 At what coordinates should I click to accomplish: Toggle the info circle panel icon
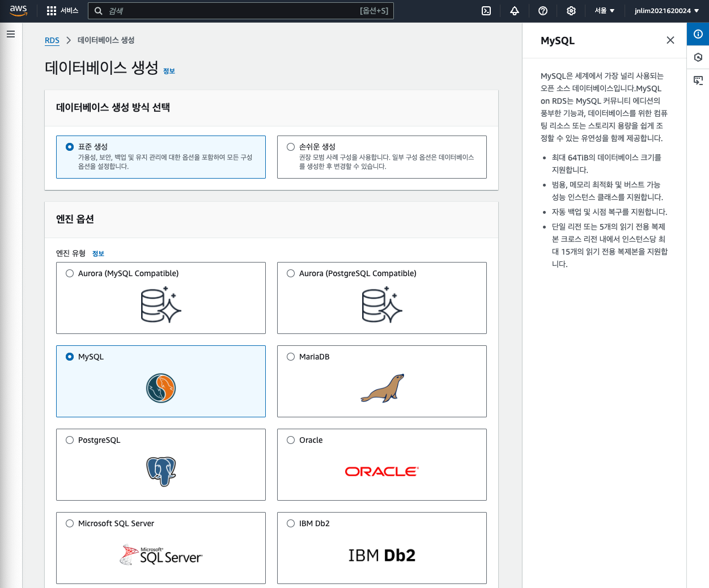tap(698, 34)
